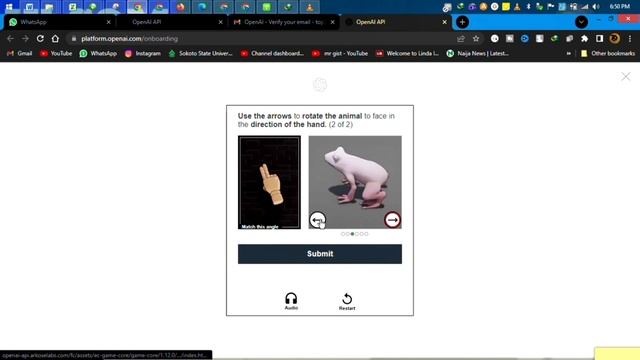Open the YouTube bookmark

coord(56,53)
